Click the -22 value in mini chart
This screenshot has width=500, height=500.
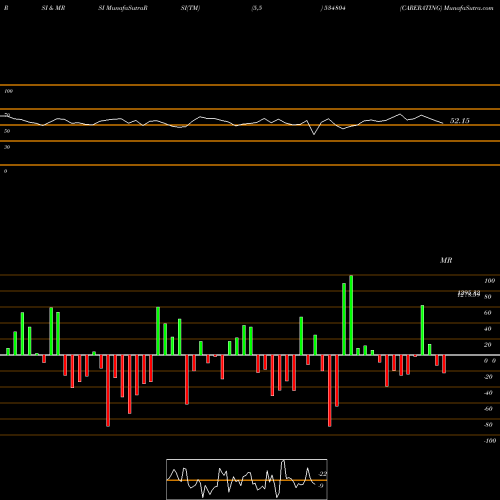(322, 474)
